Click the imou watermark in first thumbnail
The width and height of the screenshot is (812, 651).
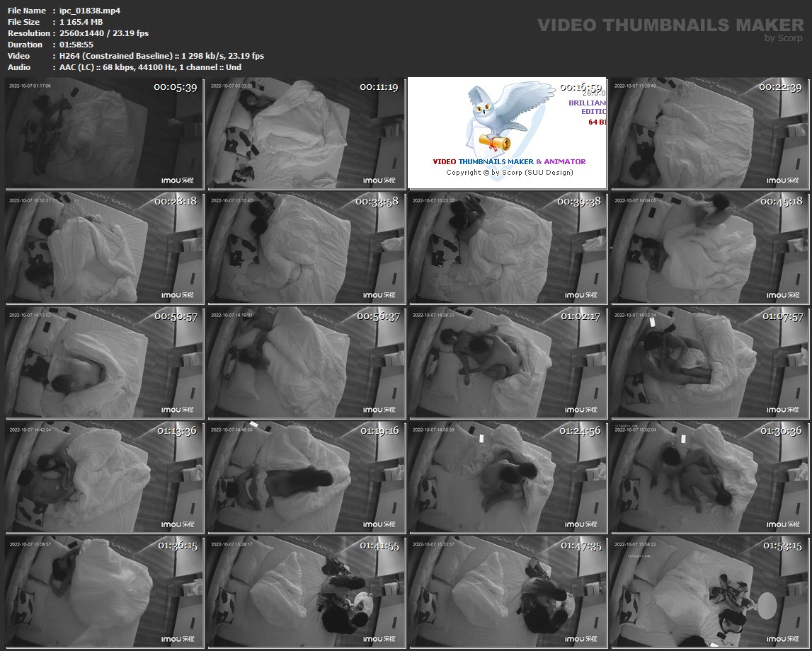click(178, 180)
